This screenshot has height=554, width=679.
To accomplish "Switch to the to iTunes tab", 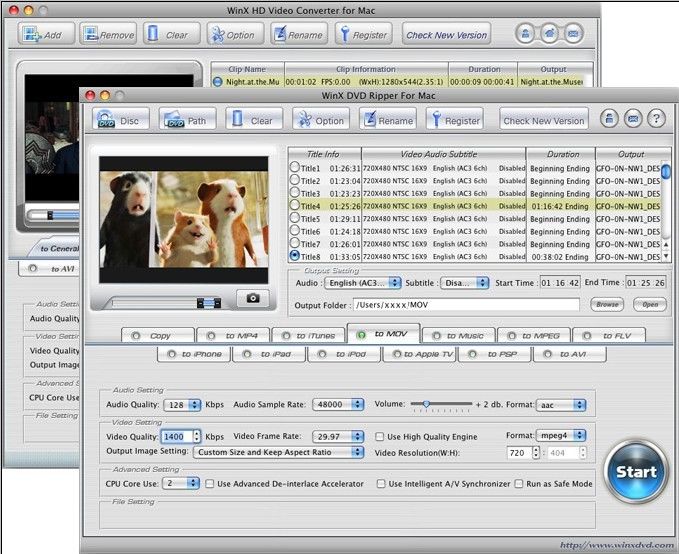I will pos(309,335).
